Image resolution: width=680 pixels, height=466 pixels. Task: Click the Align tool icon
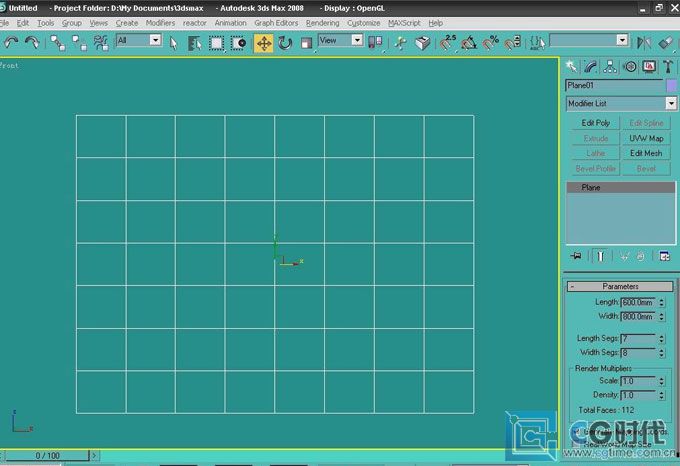[665, 42]
